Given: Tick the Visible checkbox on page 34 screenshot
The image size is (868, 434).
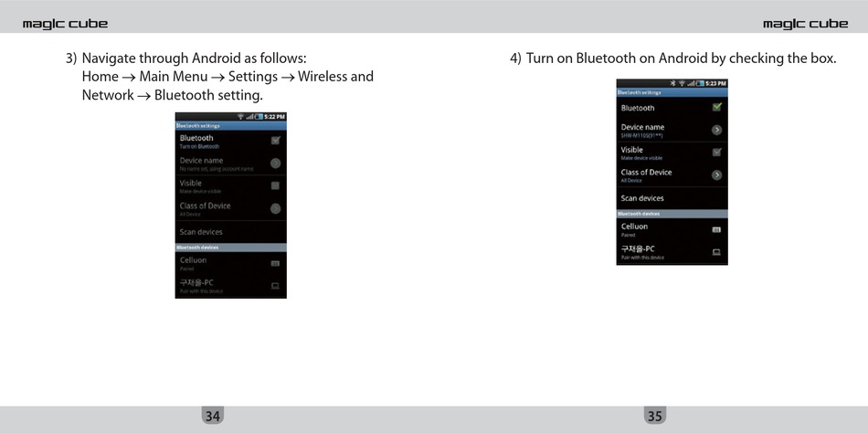Looking at the screenshot, I should 275,186.
